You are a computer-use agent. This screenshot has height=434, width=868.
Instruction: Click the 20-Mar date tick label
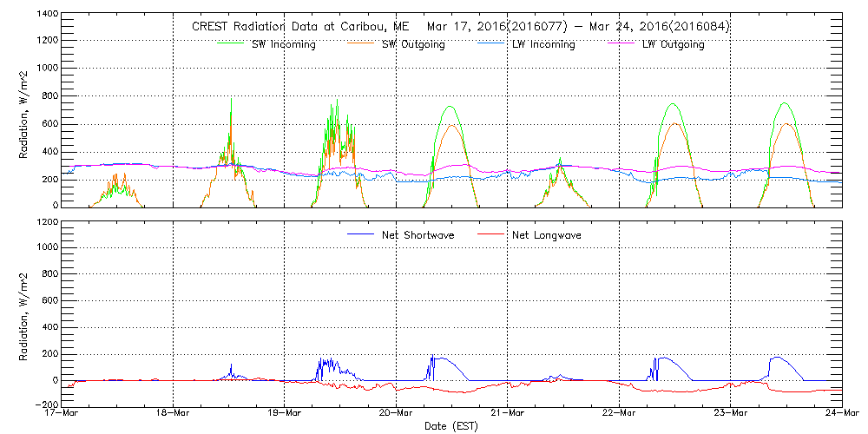(x=396, y=413)
